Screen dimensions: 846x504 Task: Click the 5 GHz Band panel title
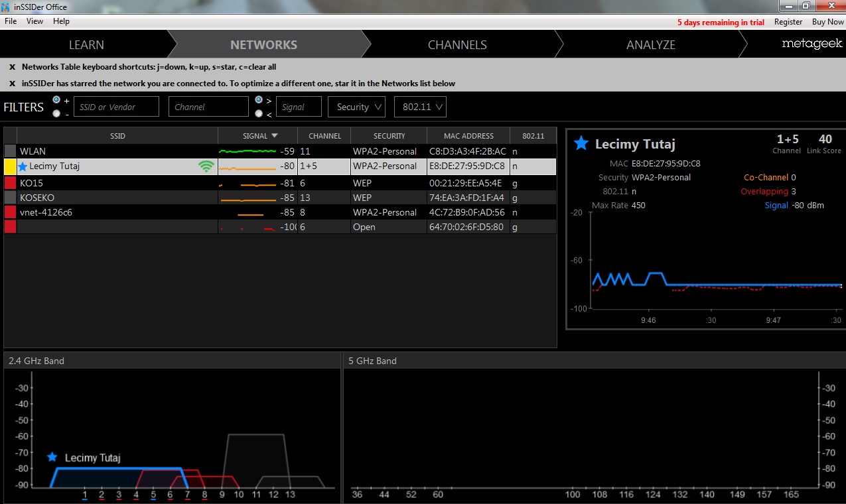pyautogui.click(x=373, y=361)
